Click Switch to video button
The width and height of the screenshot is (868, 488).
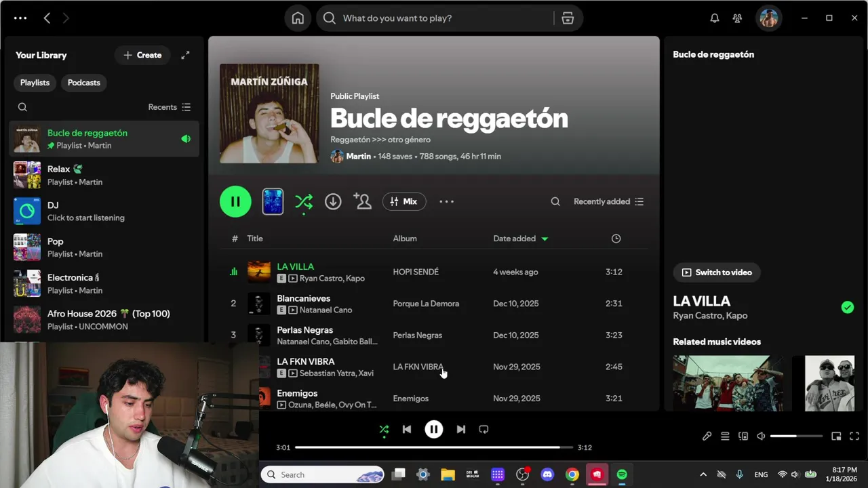[717, 272]
